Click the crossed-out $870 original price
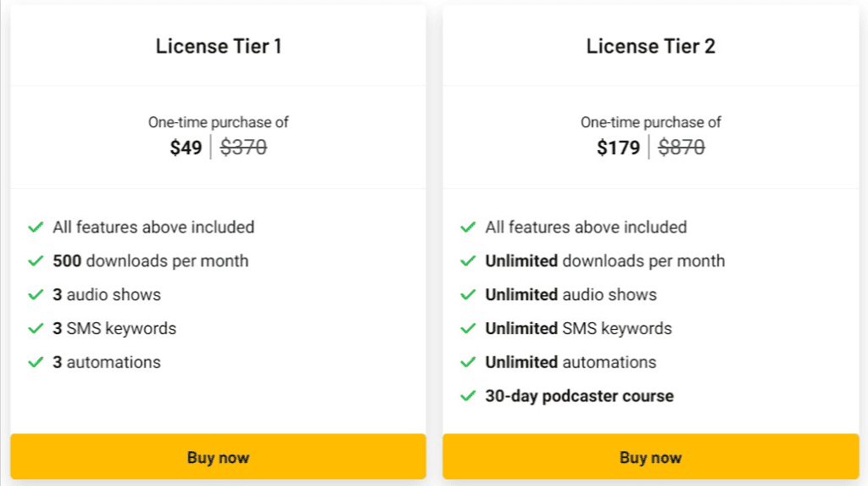Viewport: 868px width, 486px height. (681, 148)
